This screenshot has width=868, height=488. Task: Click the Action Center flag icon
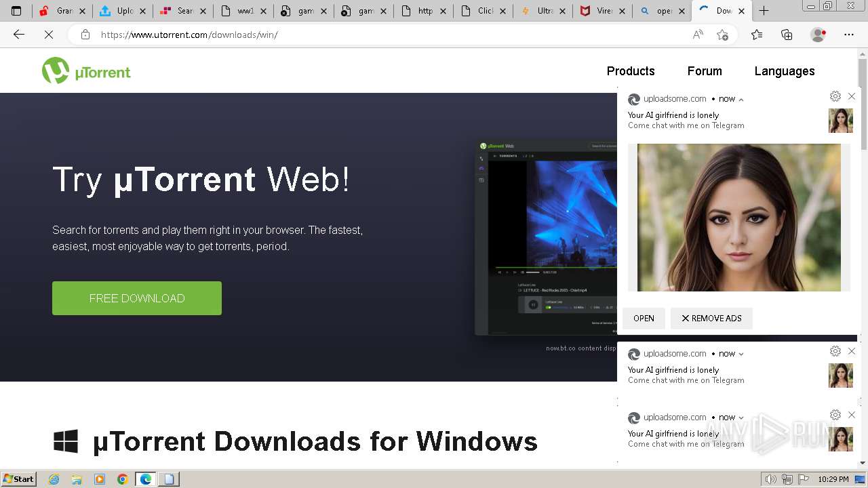click(x=803, y=479)
